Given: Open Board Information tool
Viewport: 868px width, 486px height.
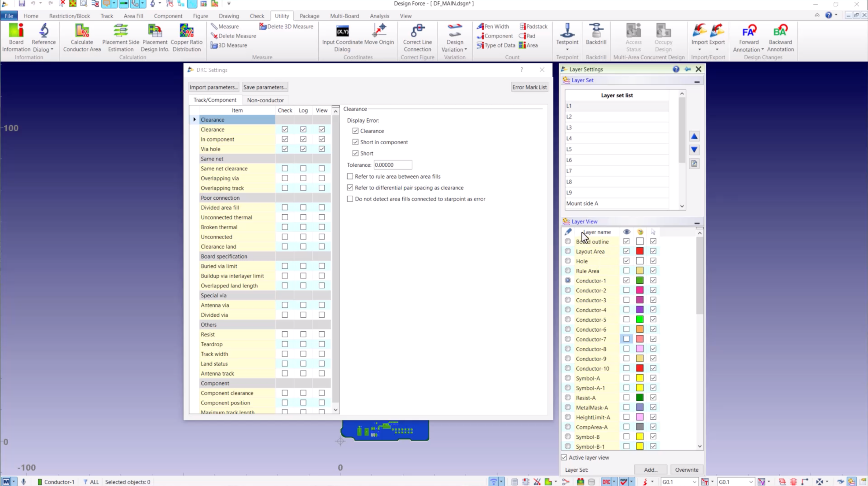Looking at the screenshot, I should pyautogui.click(x=16, y=38).
